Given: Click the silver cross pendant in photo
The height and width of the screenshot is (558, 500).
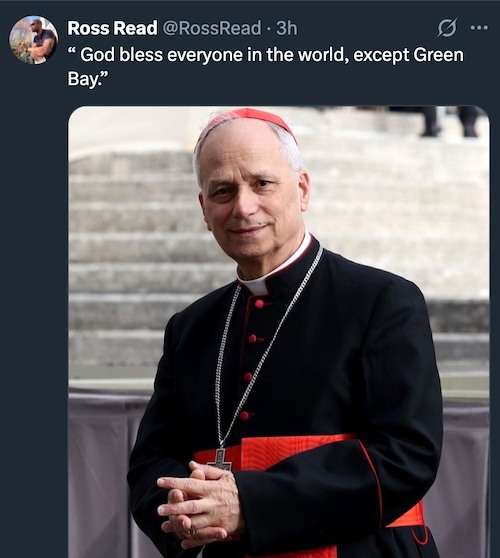Looking at the screenshot, I should [x=220, y=459].
